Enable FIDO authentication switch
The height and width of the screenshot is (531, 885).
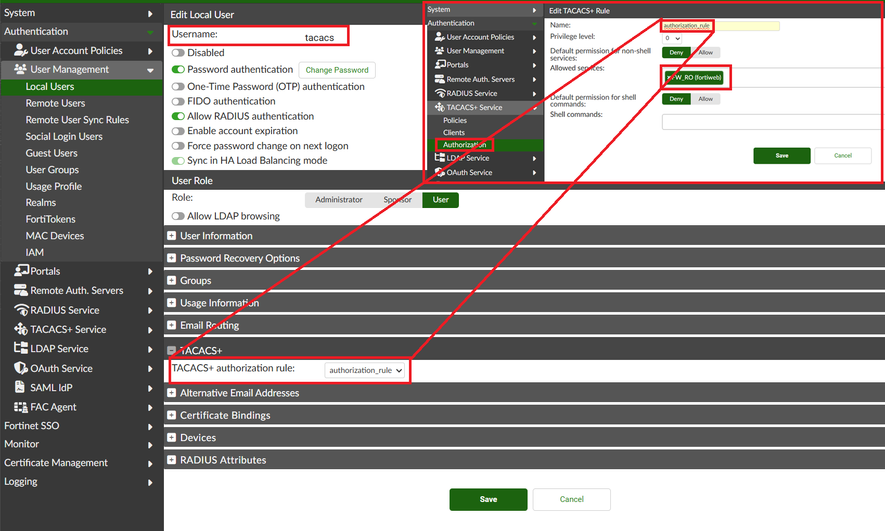(x=178, y=102)
